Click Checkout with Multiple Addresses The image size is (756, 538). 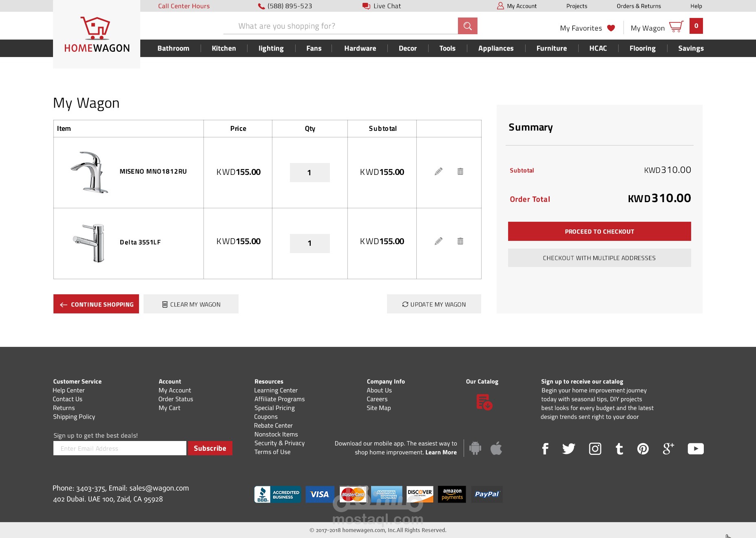(599, 258)
